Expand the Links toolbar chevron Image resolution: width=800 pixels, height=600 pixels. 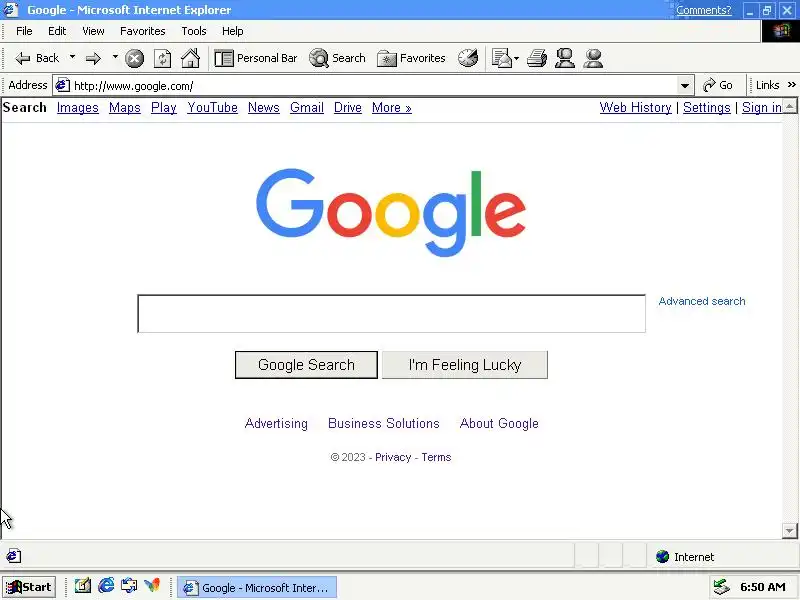(x=791, y=85)
